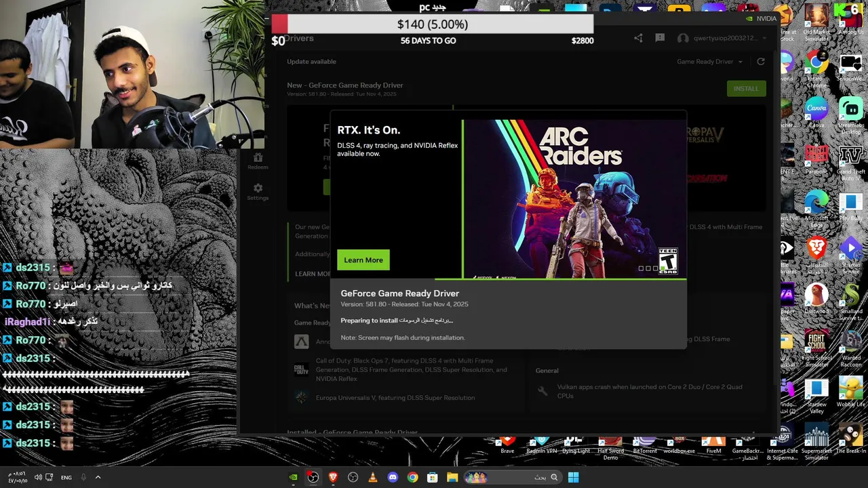Image resolution: width=868 pixels, height=488 pixels.
Task: Click the donation goal progress bar
Action: (432, 24)
